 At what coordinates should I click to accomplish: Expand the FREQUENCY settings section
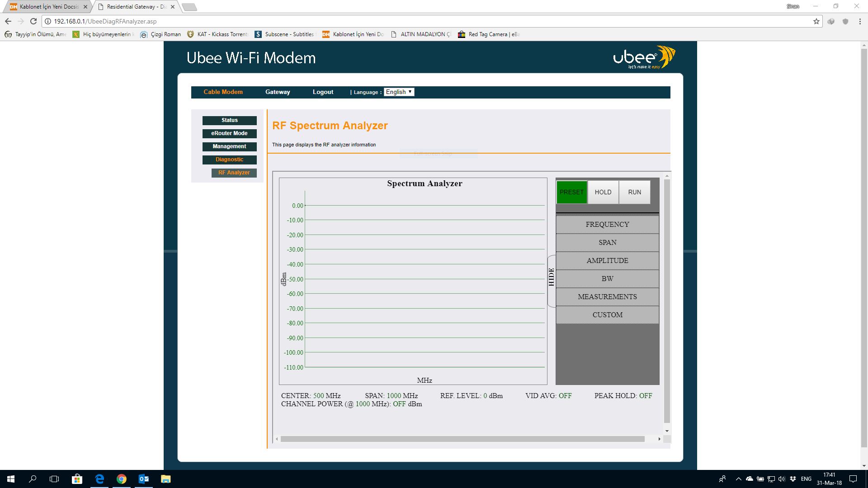click(608, 225)
